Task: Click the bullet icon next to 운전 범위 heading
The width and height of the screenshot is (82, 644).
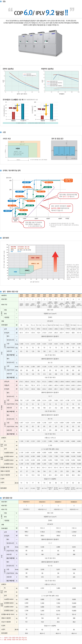Action: (1, 238)
